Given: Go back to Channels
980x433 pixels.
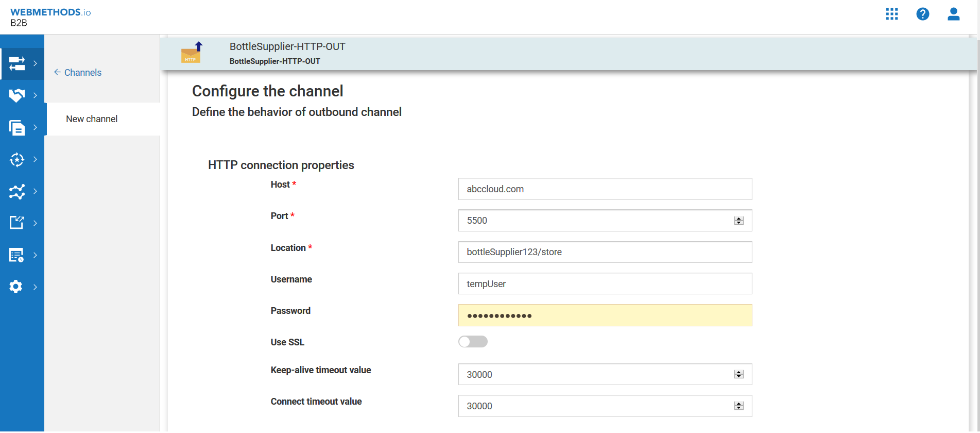Looking at the screenshot, I should click(78, 73).
